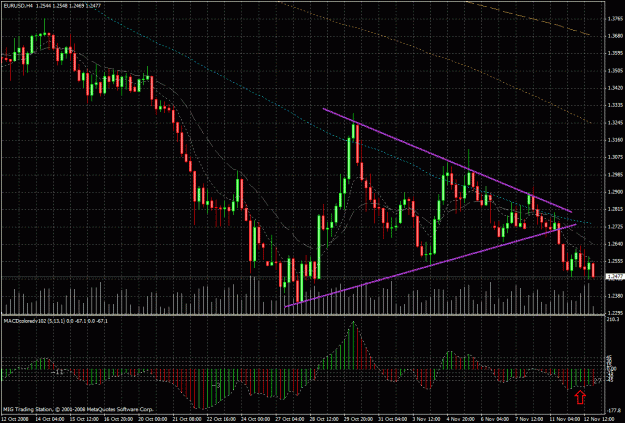This screenshot has width=625, height=423.
Task: Click the 1.2900 price axis label
Action: [613, 192]
